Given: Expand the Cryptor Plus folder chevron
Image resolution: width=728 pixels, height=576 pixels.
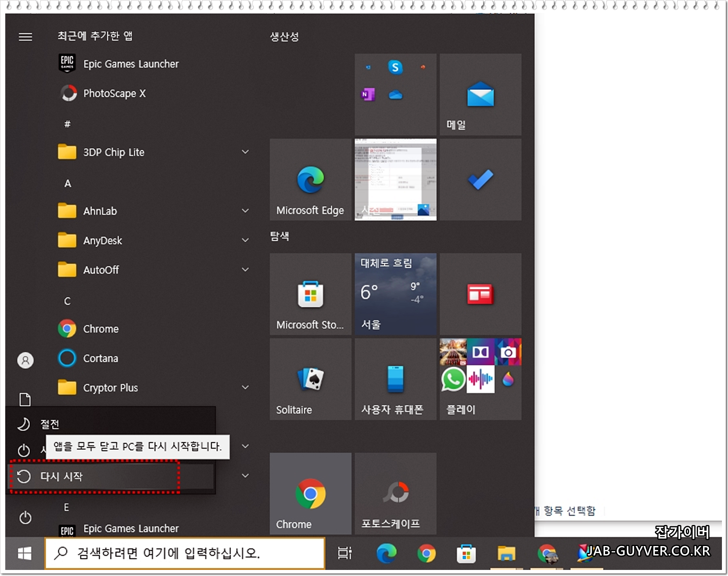Looking at the screenshot, I should pyautogui.click(x=245, y=387).
